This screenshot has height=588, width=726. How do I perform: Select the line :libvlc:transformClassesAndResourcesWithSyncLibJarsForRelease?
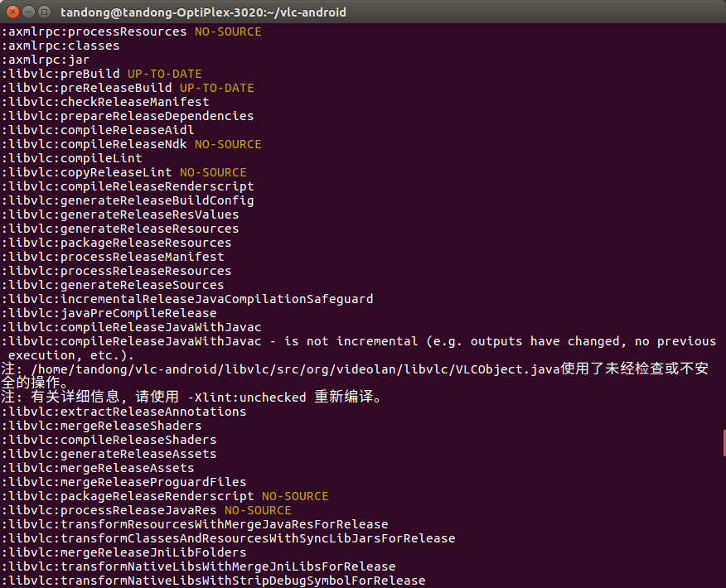point(228,538)
